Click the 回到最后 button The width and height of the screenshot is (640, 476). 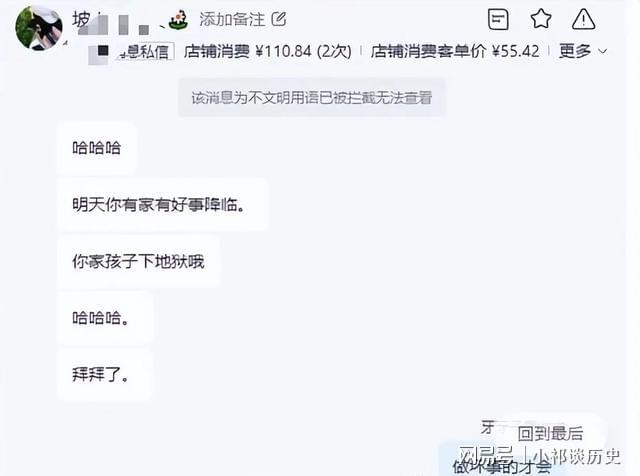551,434
